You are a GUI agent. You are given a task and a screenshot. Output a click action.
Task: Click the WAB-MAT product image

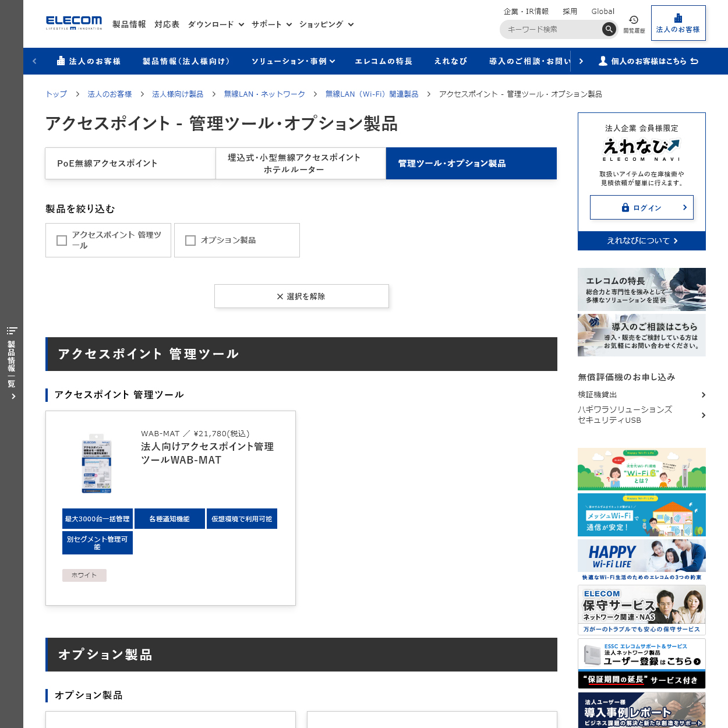tap(97, 463)
